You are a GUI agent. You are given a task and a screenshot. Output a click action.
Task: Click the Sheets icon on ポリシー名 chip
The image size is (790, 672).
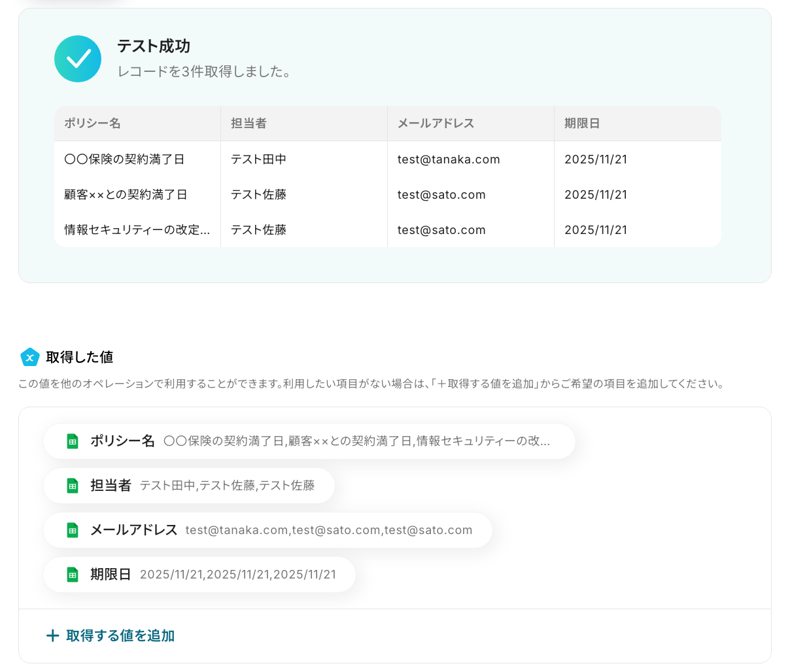click(x=73, y=441)
